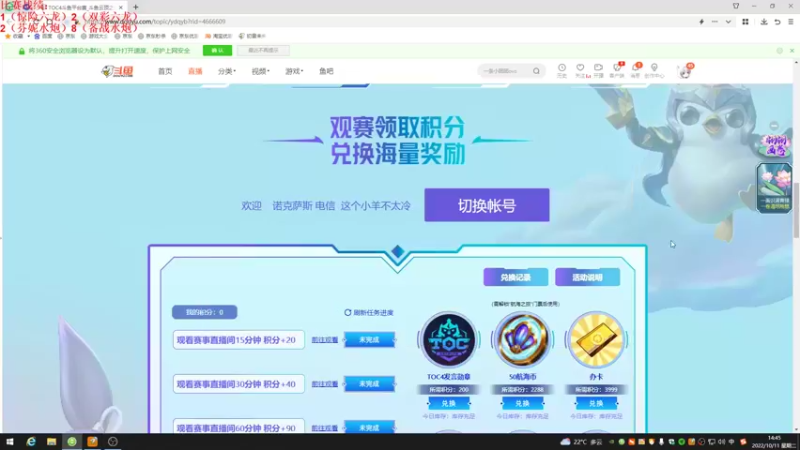Click the browser undo-close-tab icon
The width and height of the screenshot is (800, 450).
[777, 22]
